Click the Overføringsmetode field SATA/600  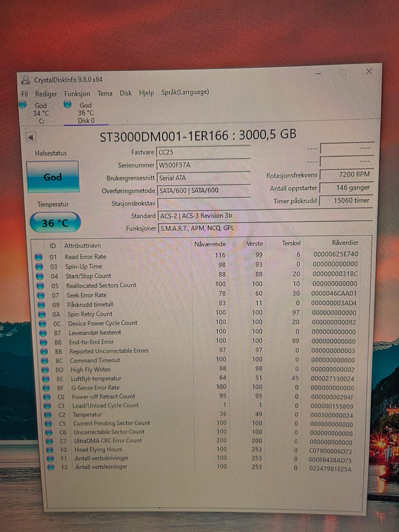click(x=204, y=190)
